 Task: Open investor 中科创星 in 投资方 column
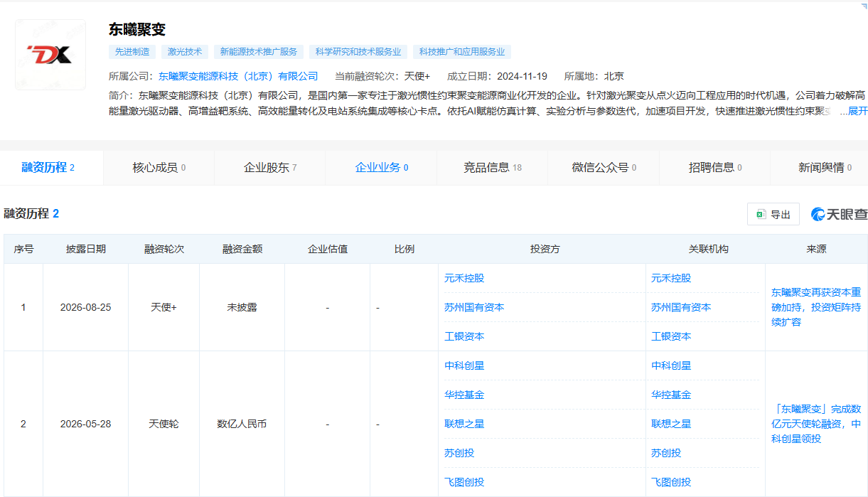pyautogui.click(x=464, y=365)
